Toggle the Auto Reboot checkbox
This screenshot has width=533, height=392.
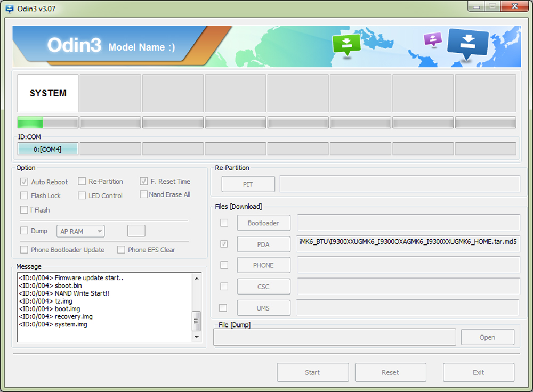pyautogui.click(x=24, y=182)
